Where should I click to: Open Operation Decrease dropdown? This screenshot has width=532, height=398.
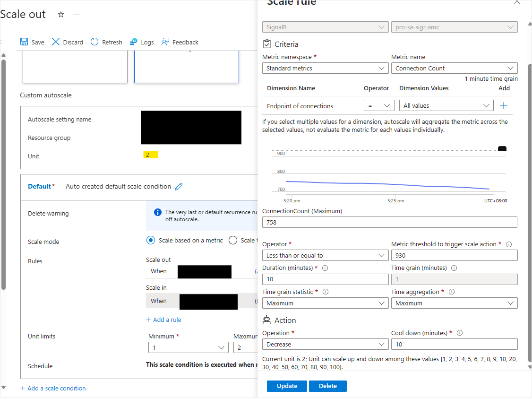coord(326,344)
